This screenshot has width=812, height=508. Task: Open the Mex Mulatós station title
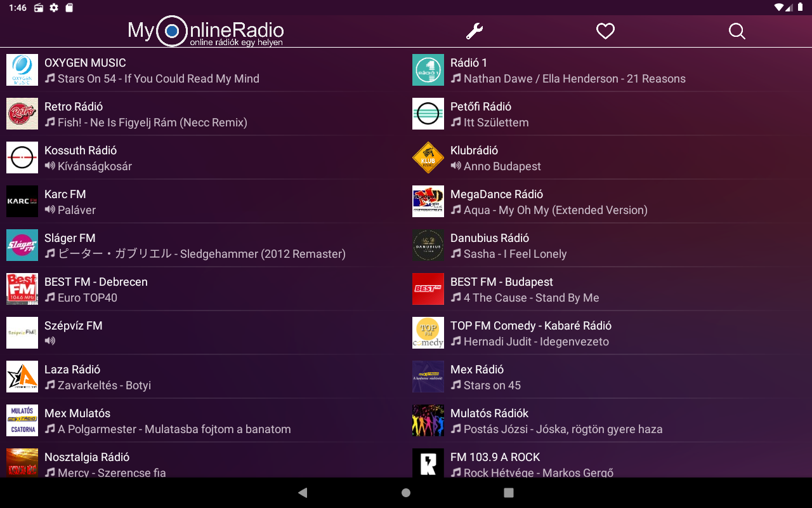[77, 413]
